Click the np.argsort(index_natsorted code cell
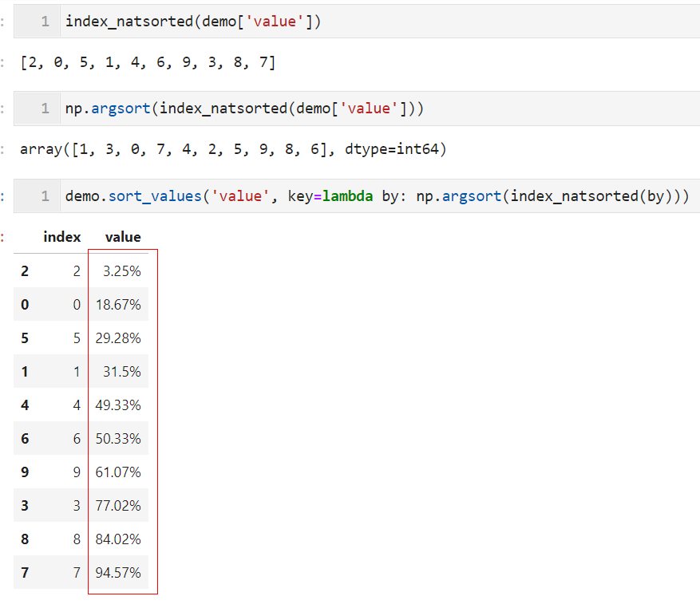Viewport: 700px width, 608px height. point(357,109)
